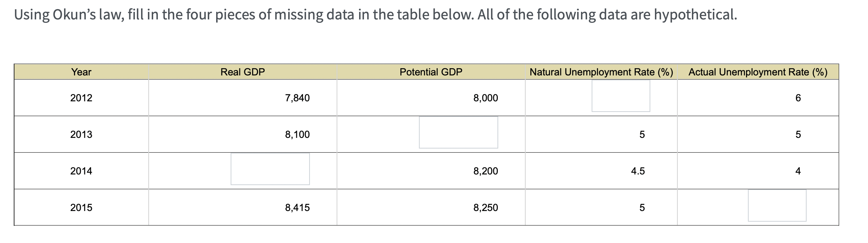Click the Okun's law instruction text
Image resolution: width=868 pixels, height=243 pixels.
tap(375, 15)
